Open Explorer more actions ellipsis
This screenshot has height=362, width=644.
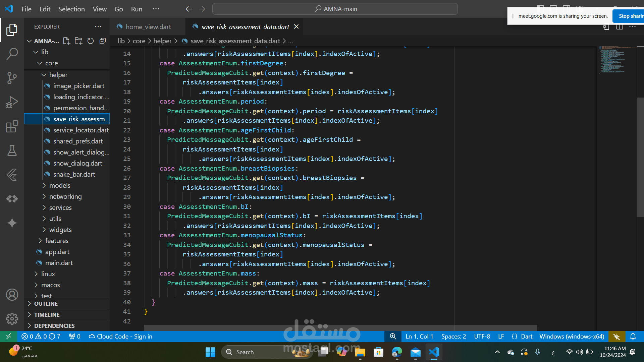click(x=98, y=26)
